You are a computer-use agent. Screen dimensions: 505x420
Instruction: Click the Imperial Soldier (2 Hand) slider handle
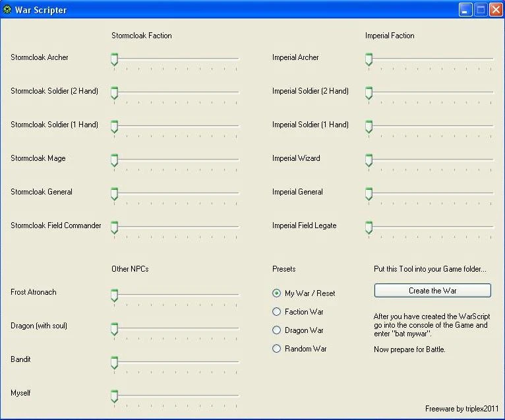tap(369, 93)
